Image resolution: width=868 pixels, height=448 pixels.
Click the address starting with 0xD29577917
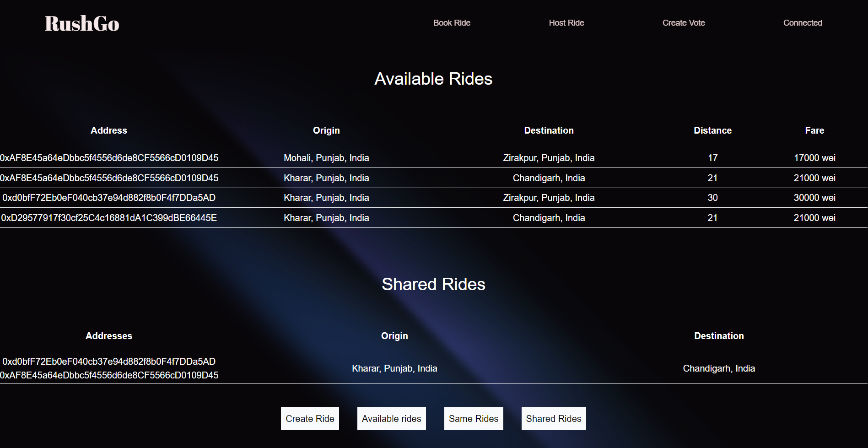tap(109, 217)
